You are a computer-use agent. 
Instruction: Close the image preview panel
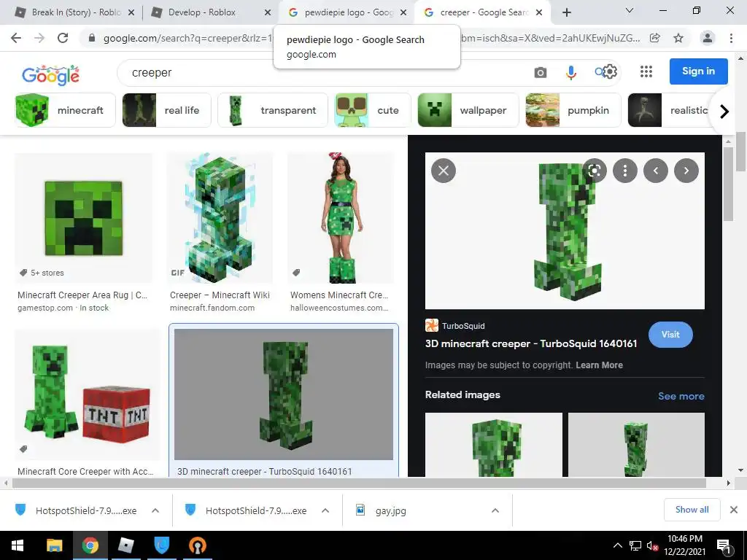click(x=443, y=171)
